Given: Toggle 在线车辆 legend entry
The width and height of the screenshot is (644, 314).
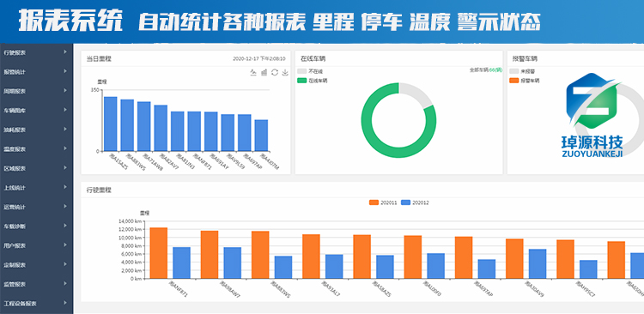Looking at the screenshot, I should coord(313,81).
